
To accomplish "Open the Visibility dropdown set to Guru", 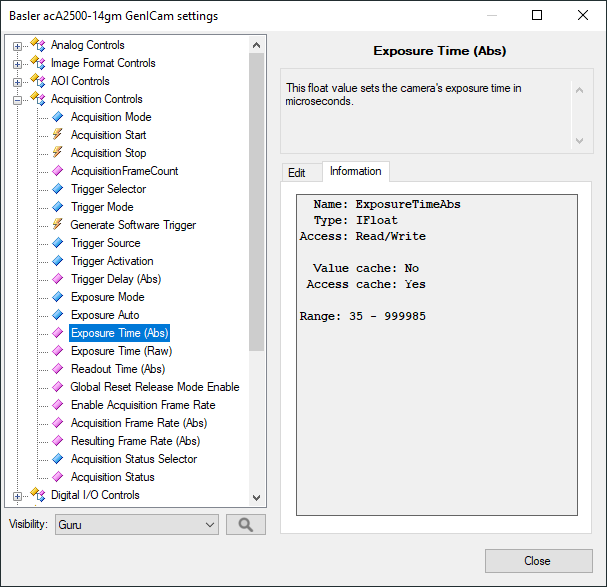I will point(137,524).
